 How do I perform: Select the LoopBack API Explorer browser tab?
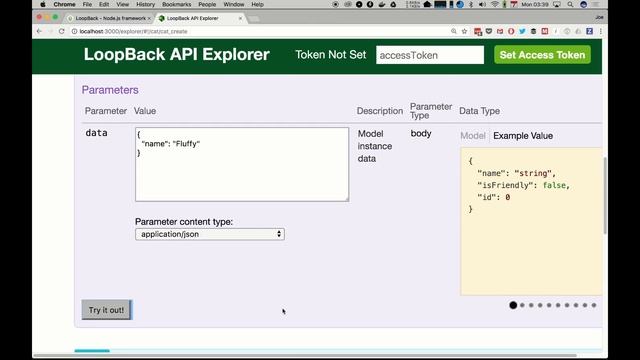[x=198, y=18]
